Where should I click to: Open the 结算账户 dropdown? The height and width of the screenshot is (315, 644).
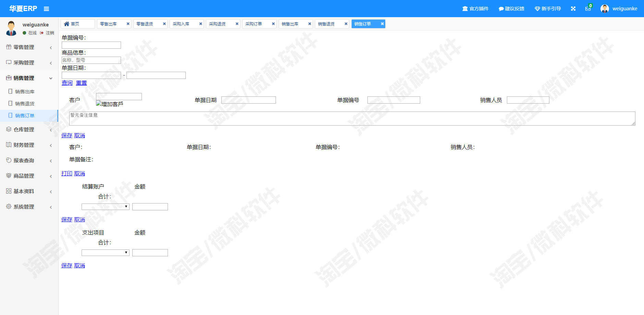pyautogui.click(x=105, y=207)
